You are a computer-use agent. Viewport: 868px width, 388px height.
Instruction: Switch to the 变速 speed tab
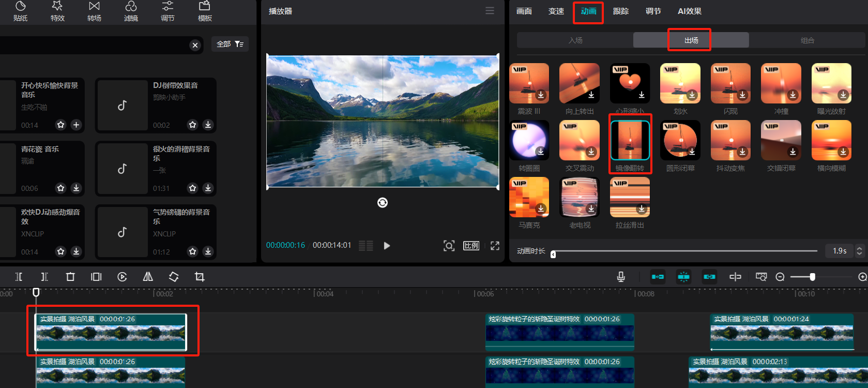556,11
